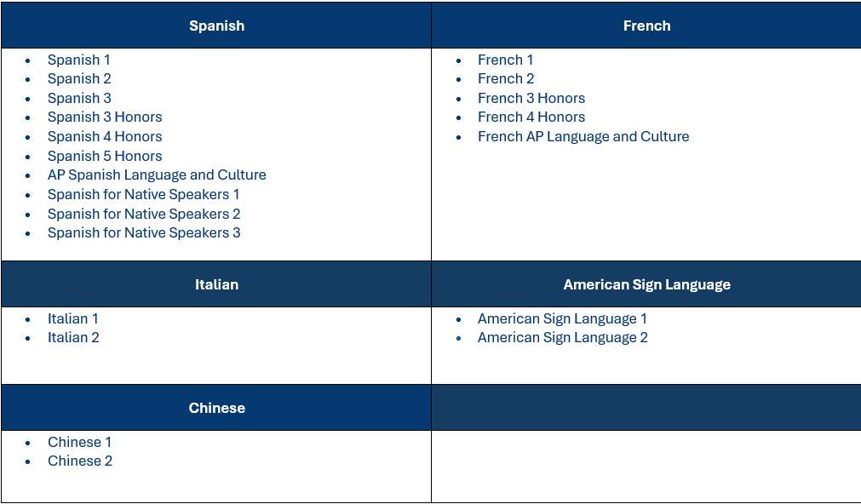
Task: Open the Chinese 2 course
Action: tap(80, 461)
